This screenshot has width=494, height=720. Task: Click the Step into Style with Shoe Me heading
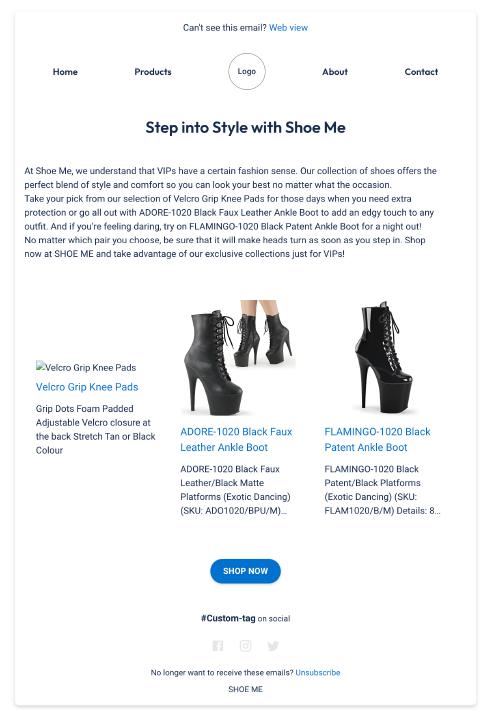245,127
